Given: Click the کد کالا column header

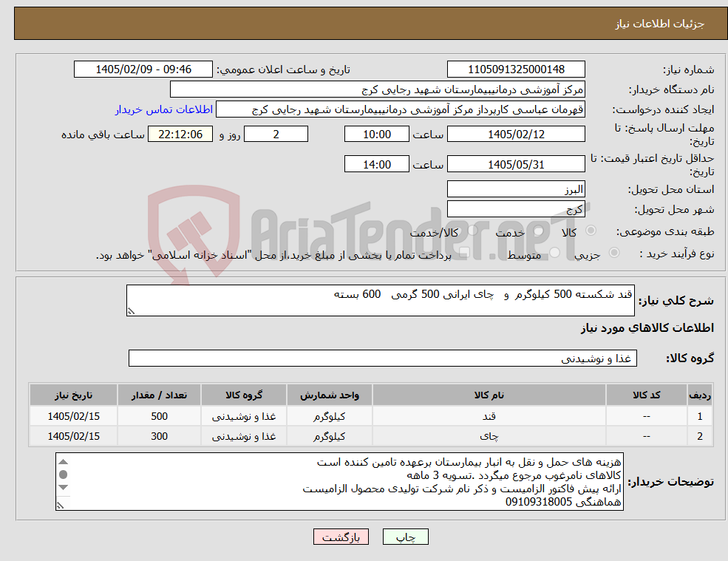Looking at the screenshot, I should pos(646,395).
